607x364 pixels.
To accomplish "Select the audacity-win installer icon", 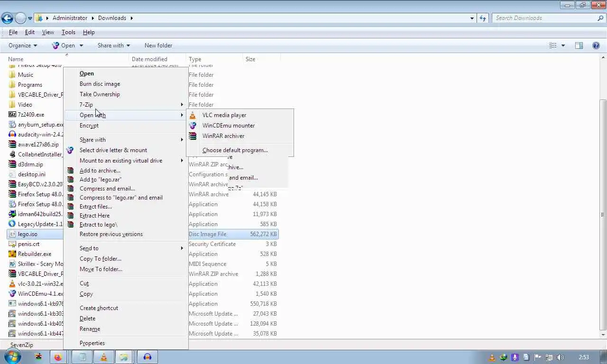I will point(12,135).
